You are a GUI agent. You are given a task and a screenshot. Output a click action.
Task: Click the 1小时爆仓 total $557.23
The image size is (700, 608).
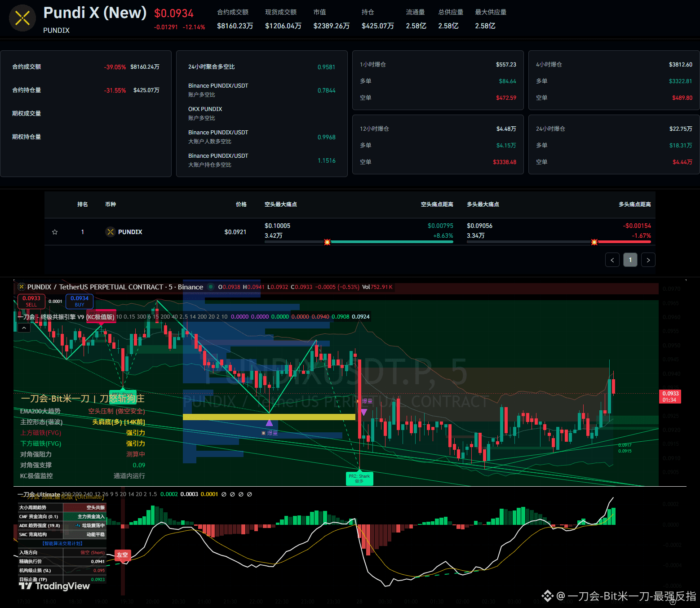506,65
